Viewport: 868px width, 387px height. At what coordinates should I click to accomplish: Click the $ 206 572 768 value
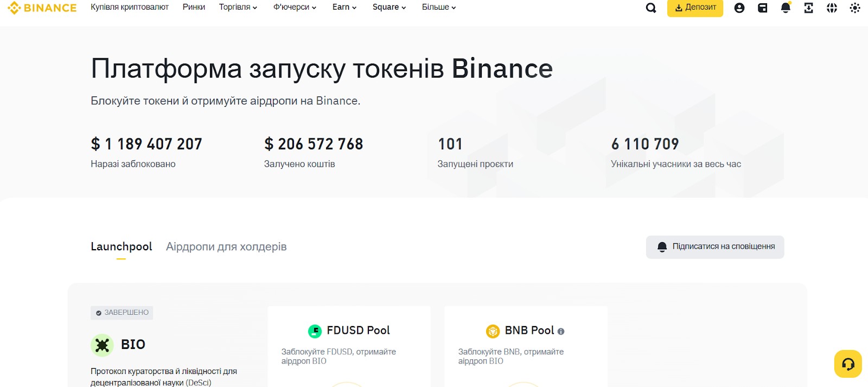click(314, 144)
